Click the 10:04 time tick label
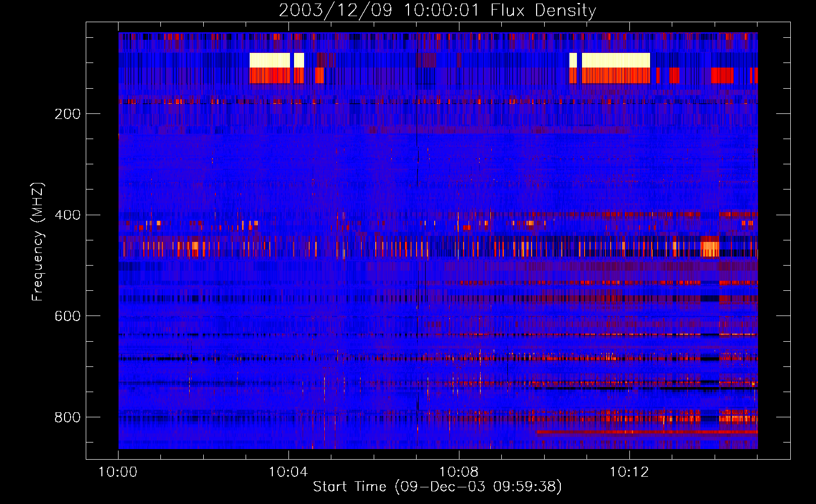The width and height of the screenshot is (816, 504). [x=288, y=472]
